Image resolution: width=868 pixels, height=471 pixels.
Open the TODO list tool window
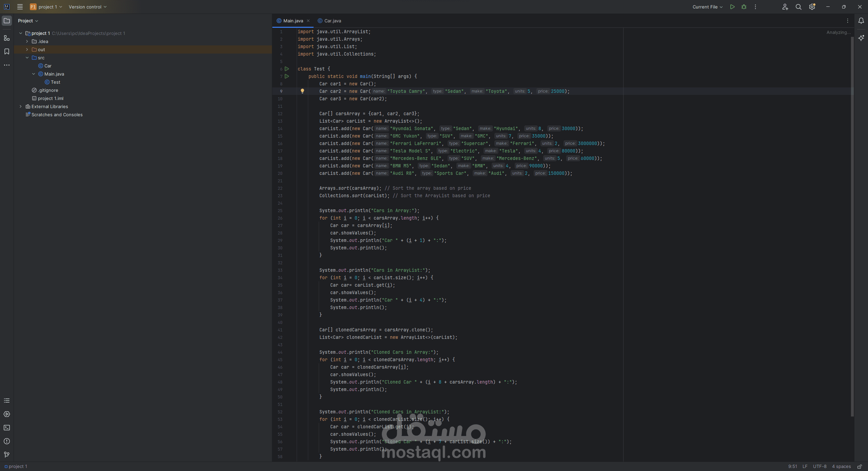point(7,401)
